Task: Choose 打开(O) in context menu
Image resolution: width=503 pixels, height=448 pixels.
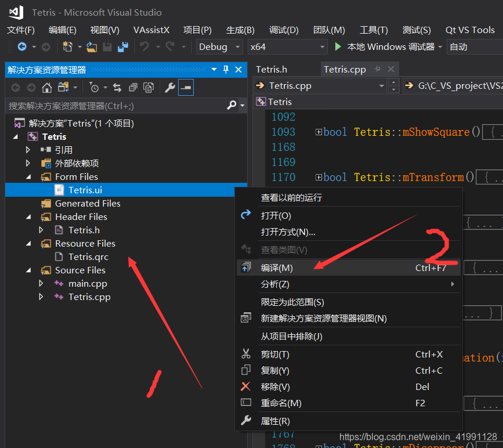Action: (349, 216)
